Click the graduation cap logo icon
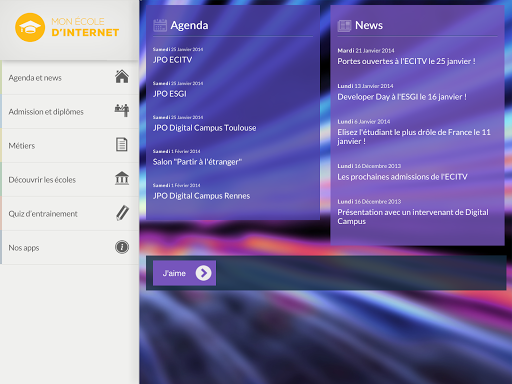Viewport: 512px width, 384px height. [x=30, y=27]
